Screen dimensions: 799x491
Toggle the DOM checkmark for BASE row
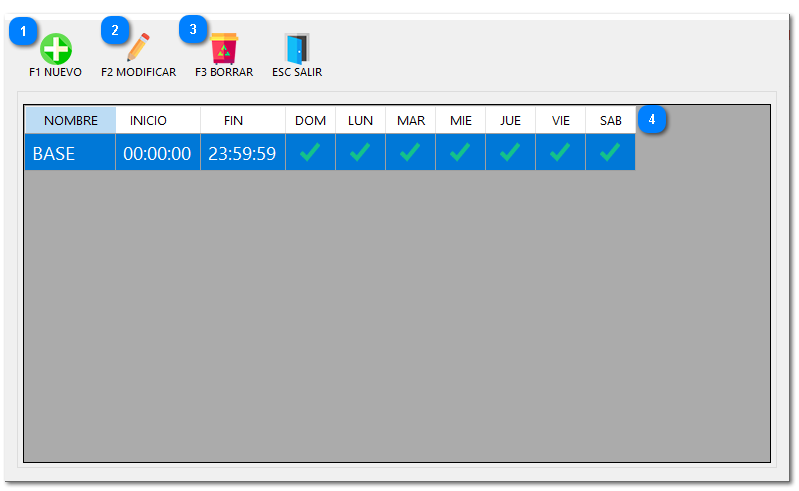click(310, 153)
